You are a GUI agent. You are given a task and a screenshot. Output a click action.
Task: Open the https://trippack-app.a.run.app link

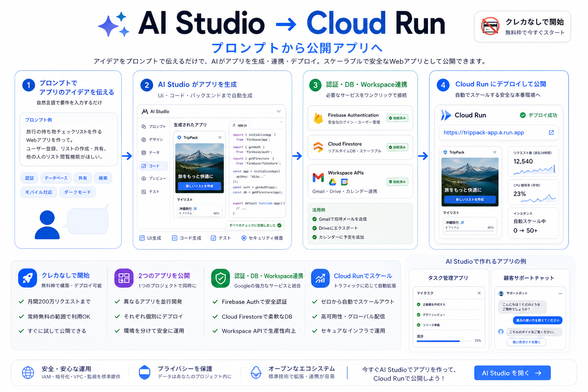tap(483, 132)
